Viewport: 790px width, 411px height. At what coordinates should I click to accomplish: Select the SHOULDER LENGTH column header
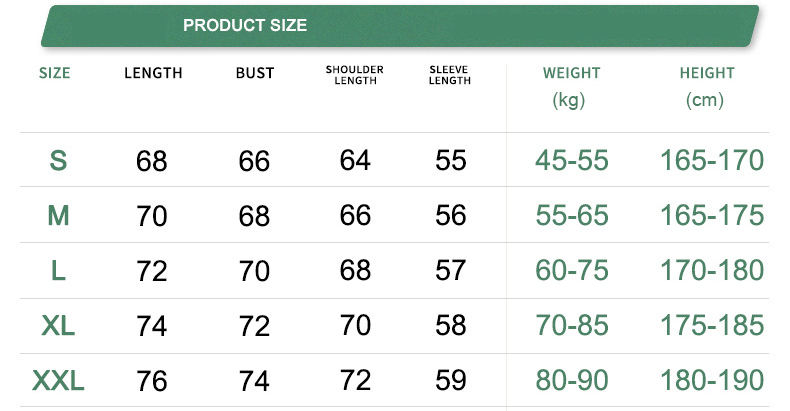click(355, 75)
